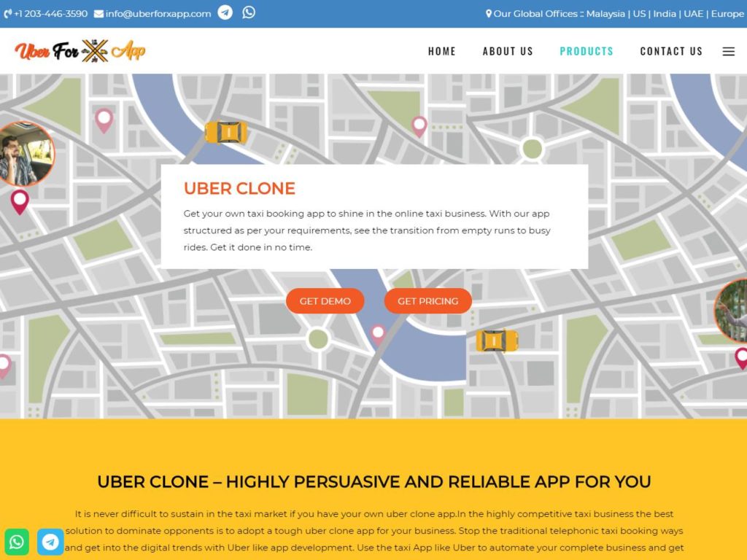The image size is (747, 560).
Task: Click the phone icon beside +1 203-446-3590
Action: point(7,14)
